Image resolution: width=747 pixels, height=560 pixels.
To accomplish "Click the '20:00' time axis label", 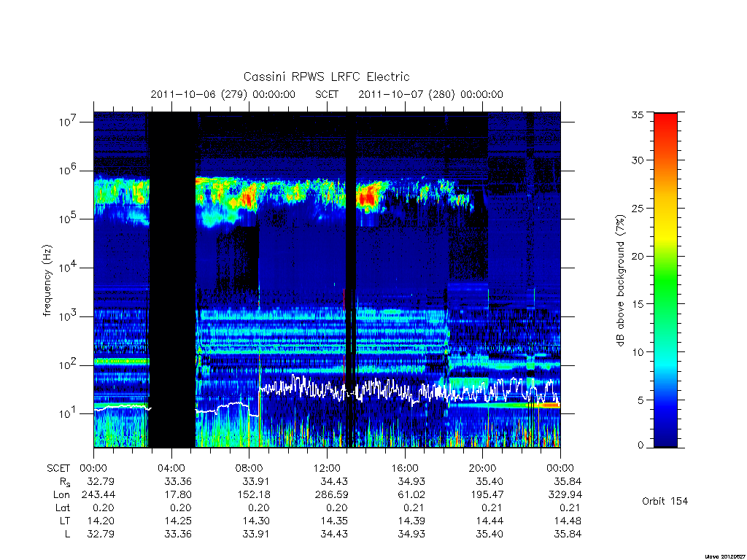I will tap(483, 468).
